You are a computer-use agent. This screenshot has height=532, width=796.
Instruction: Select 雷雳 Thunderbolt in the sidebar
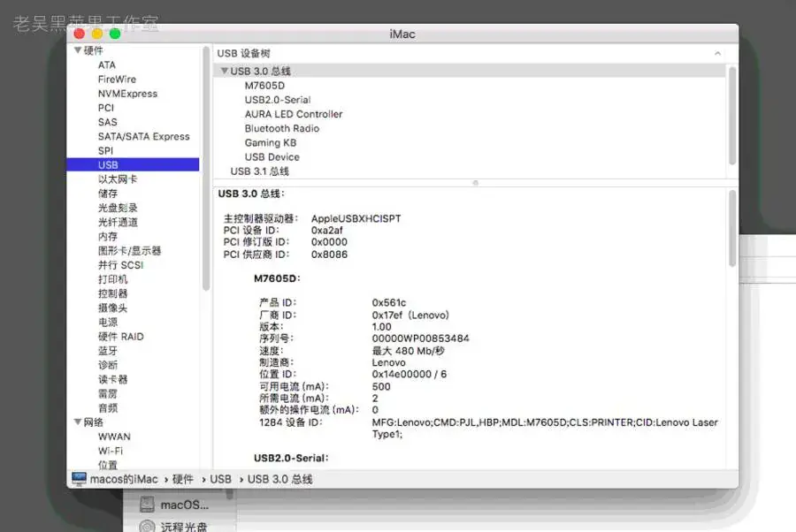pyautogui.click(x=108, y=393)
